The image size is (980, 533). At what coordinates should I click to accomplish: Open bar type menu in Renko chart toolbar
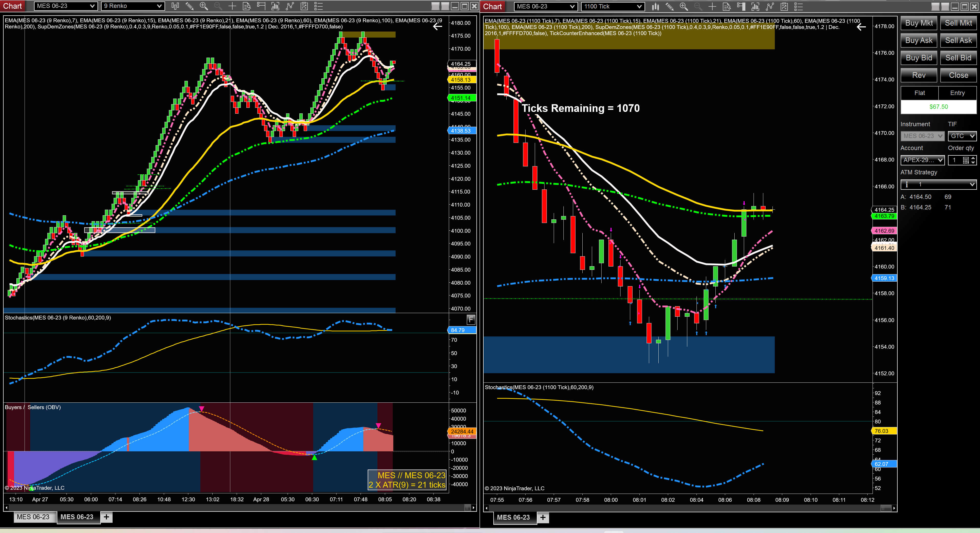click(x=175, y=6)
